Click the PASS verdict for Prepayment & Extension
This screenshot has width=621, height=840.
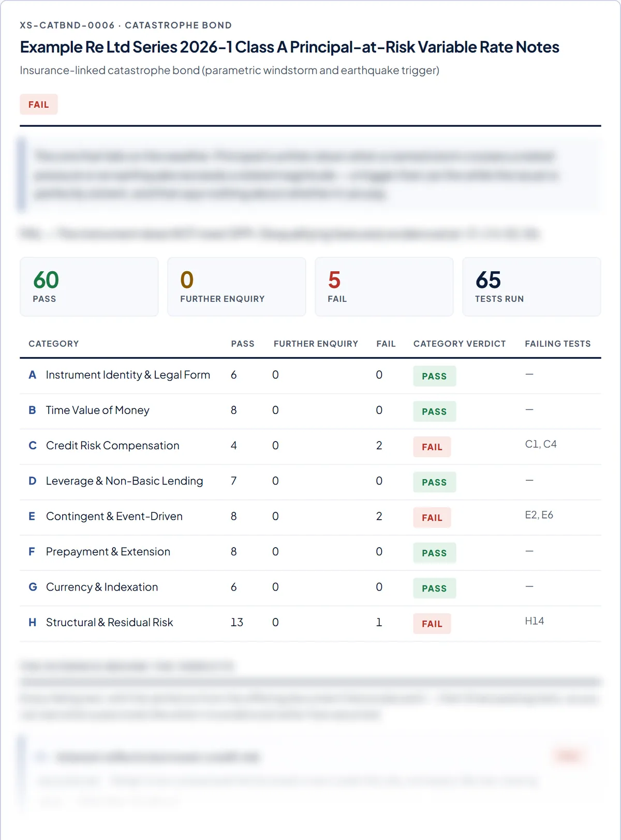434,553
